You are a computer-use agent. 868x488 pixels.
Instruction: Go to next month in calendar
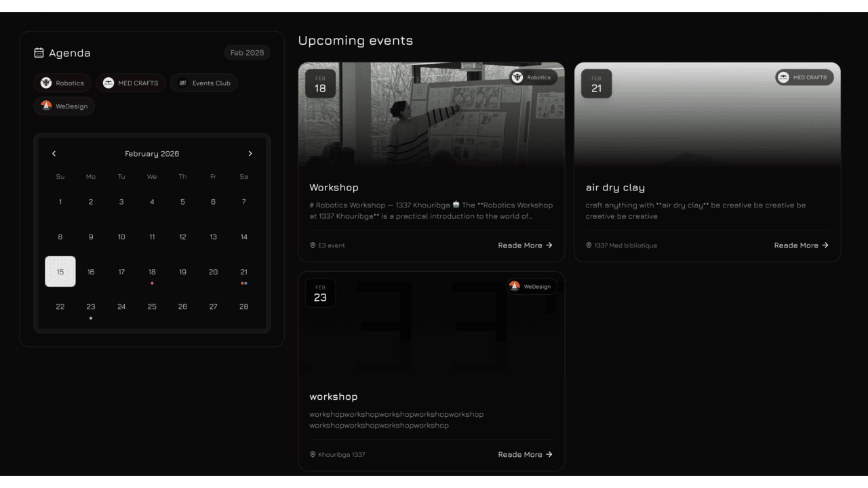pos(250,154)
